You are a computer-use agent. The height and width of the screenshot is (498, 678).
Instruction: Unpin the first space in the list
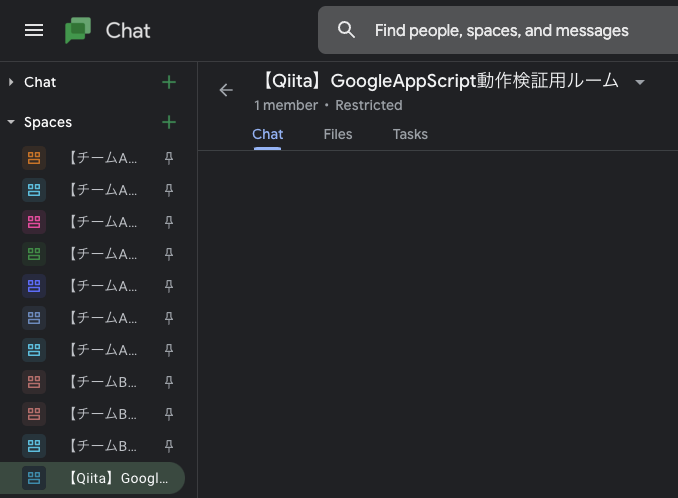[x=169, y=158]
